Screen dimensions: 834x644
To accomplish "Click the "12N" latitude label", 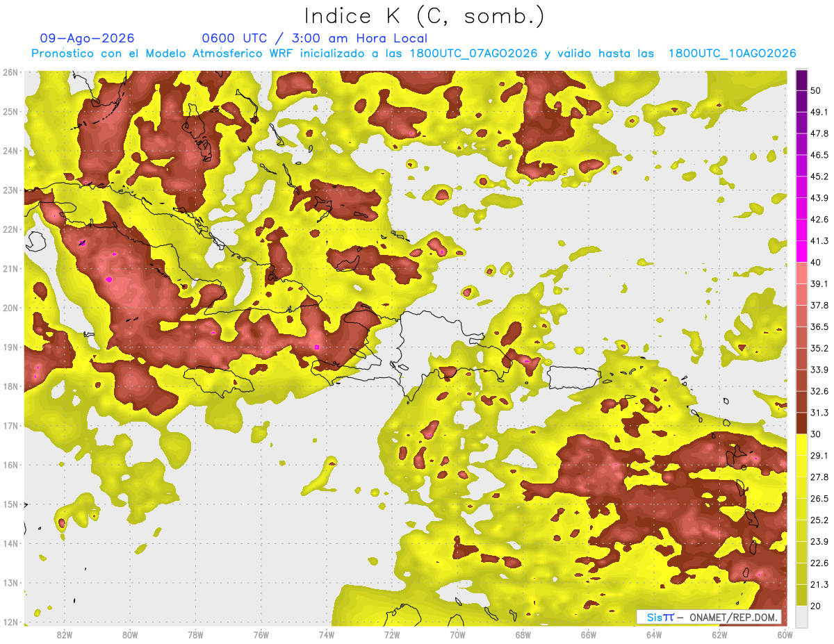I will [x=10, y=622].
